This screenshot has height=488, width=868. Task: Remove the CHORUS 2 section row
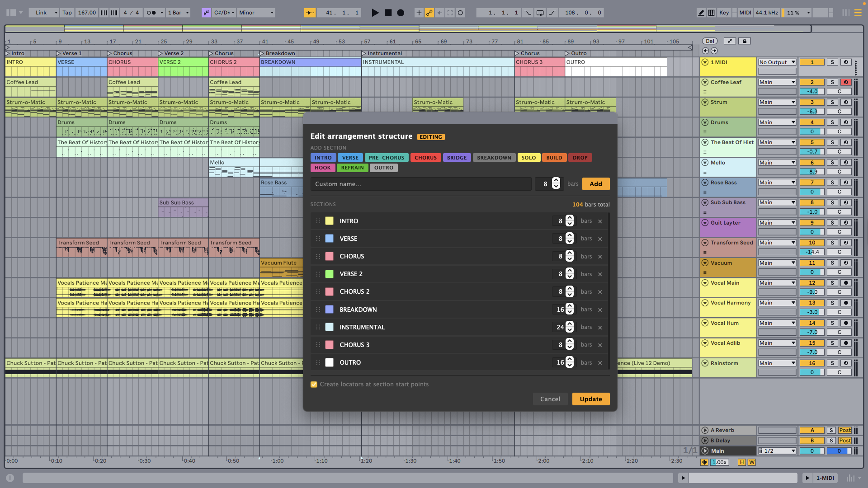pos(600,292)
